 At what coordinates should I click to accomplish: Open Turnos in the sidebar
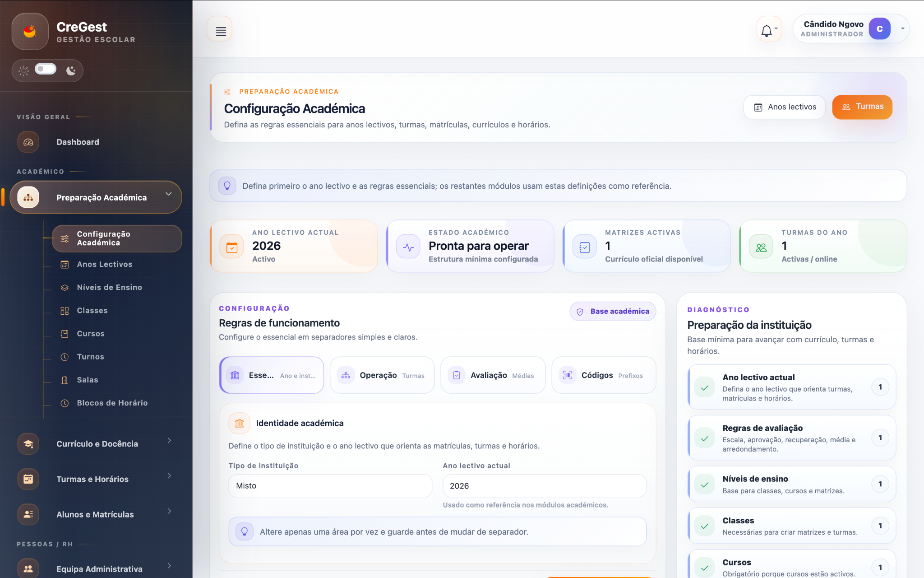(90, 357)
